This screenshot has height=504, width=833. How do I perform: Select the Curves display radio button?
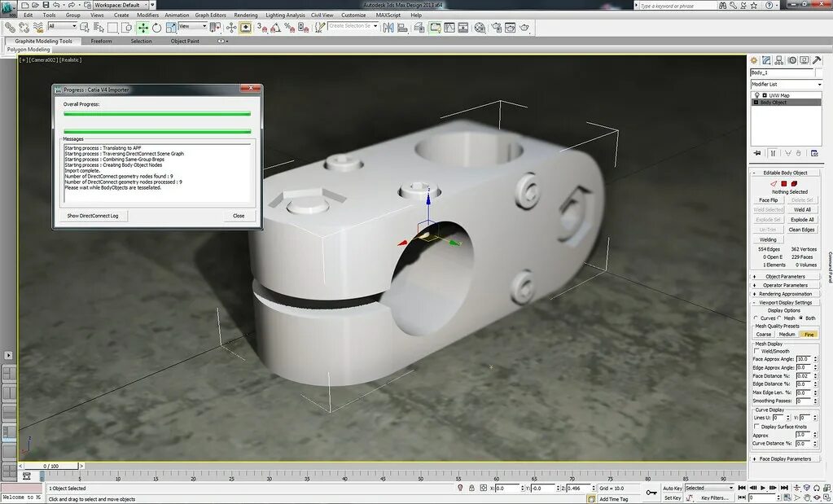click(x=756, y=318)
